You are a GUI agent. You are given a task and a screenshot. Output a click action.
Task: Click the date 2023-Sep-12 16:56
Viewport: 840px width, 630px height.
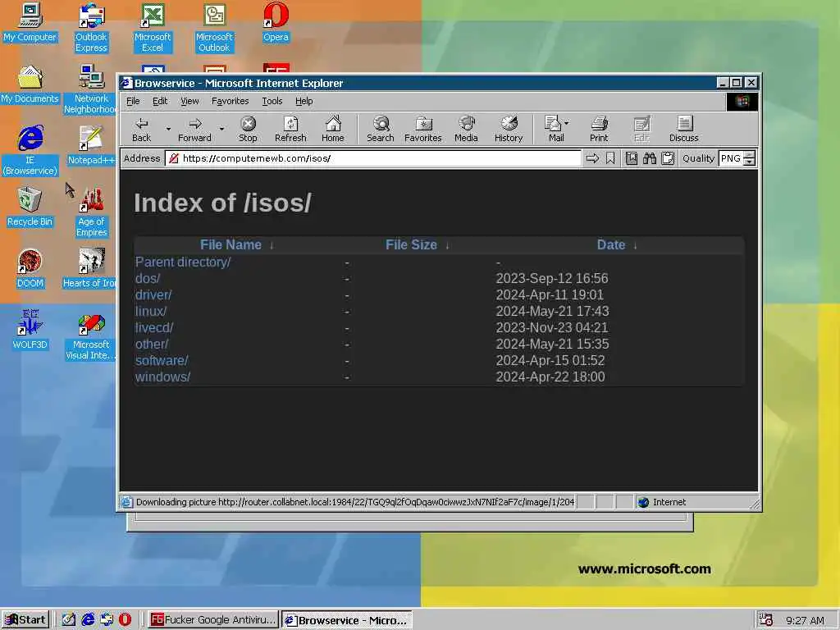pos(552,279)
